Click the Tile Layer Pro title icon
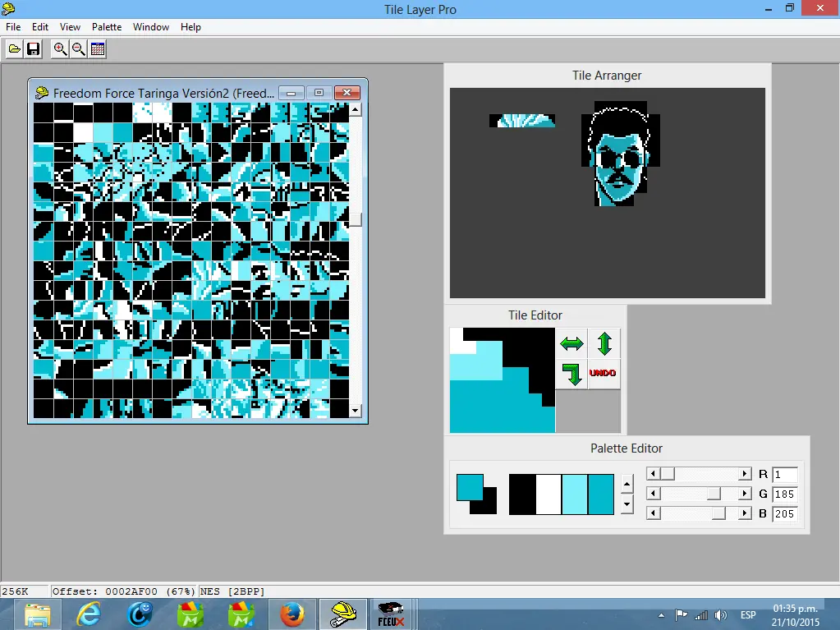 8,8
